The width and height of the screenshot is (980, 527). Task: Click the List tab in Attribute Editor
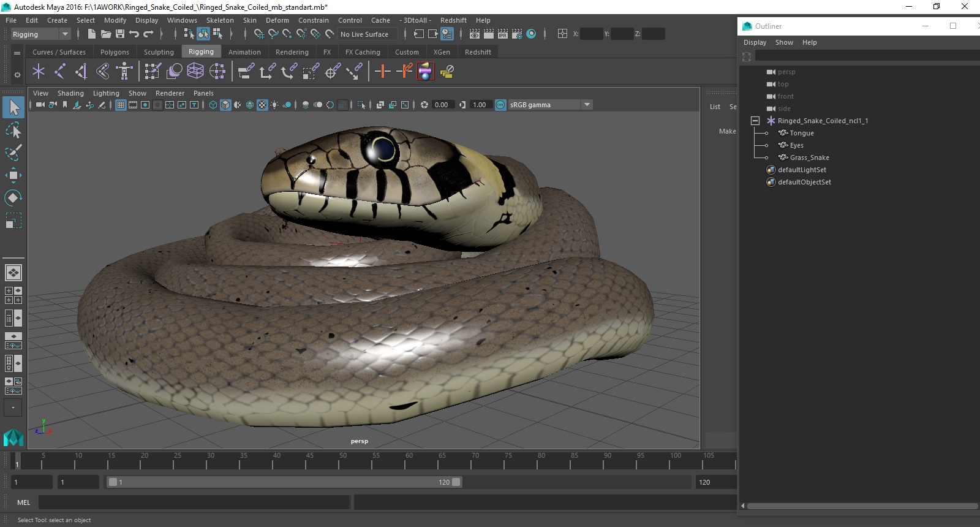pos(715,107)
